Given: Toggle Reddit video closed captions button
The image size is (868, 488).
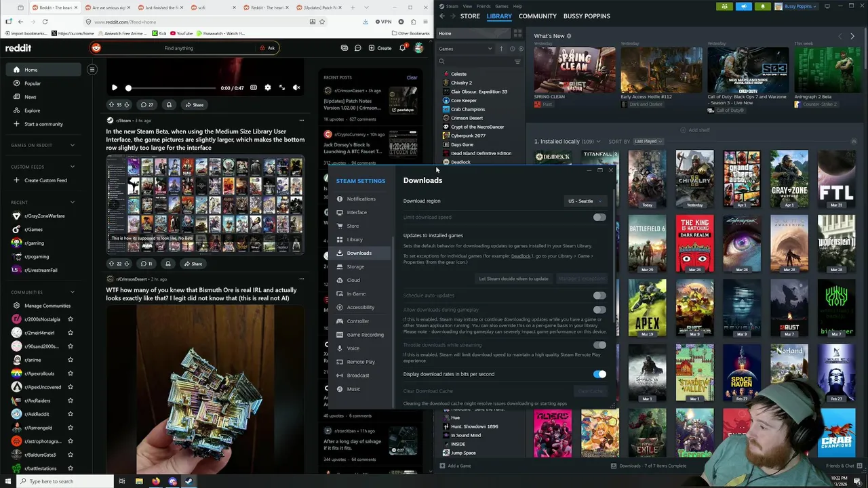Looking at the screenshot, I should tap(254, 87).
